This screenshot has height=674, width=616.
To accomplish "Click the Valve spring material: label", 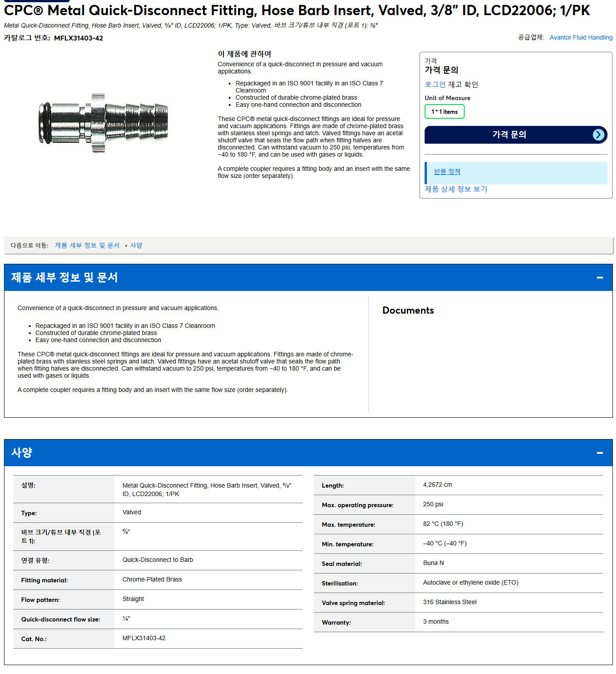I will (x=353, y=603).
